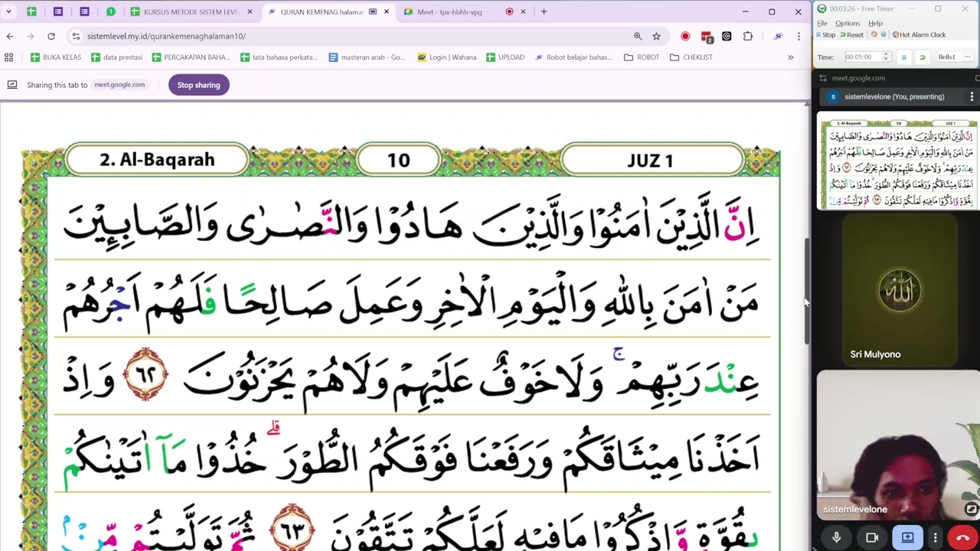Open the Robot belajar bahas... bookmark
Viewport: 980px width, 551px height.
pos(573,57)
